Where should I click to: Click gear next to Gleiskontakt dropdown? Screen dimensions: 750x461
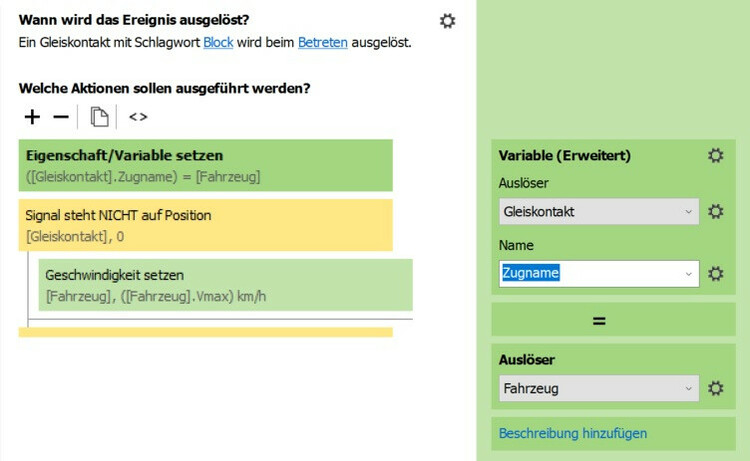click(715, 212)
